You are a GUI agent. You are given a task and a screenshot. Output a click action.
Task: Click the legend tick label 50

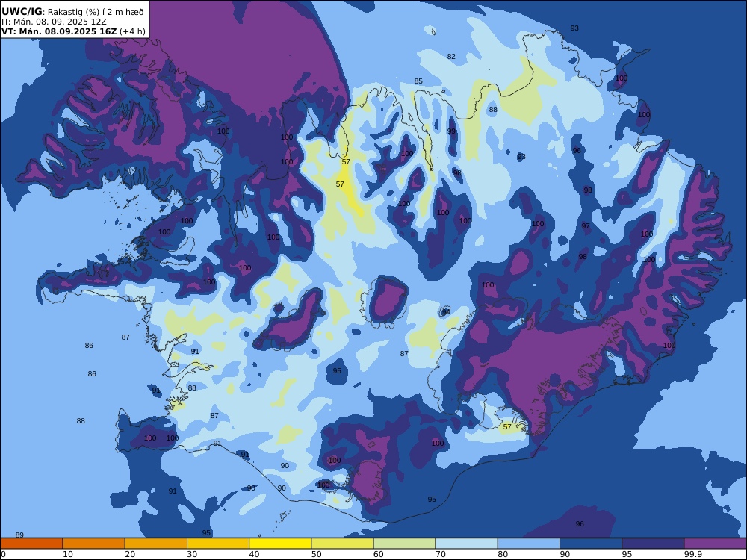[x=316, y=554]
